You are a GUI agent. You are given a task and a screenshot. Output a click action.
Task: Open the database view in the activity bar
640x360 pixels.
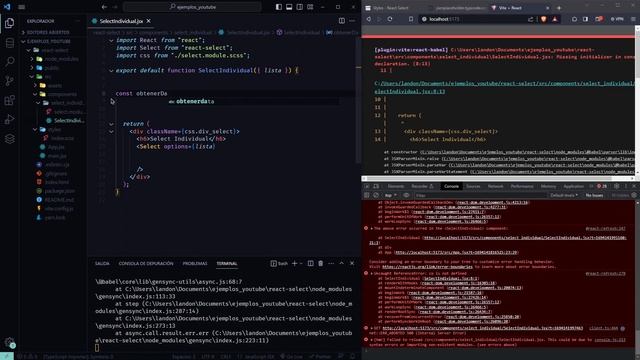tap(9, 42)
